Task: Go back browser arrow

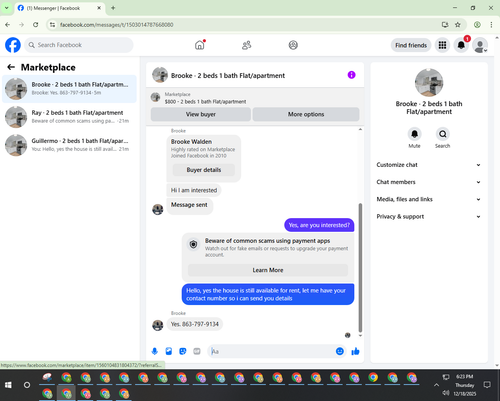Action: tap(8, 25)
